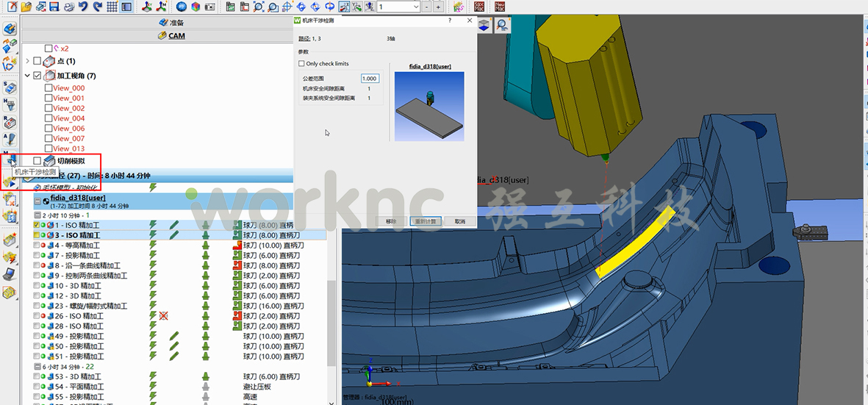
Task: Click the blue sphere shading icon
Action: (182, 7)
